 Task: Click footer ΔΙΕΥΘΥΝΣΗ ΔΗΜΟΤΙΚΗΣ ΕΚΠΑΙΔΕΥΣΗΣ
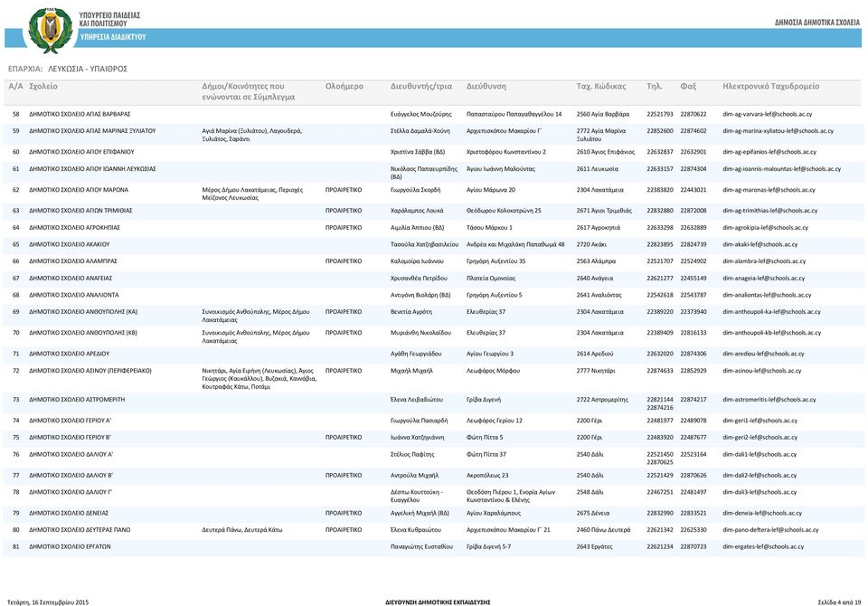(x=438, y=602)
